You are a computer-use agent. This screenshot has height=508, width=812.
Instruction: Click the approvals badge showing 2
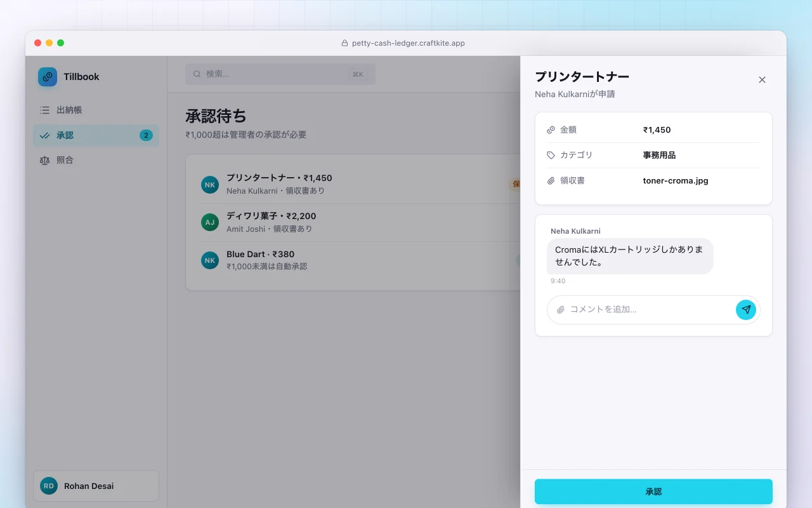point(146,135)
